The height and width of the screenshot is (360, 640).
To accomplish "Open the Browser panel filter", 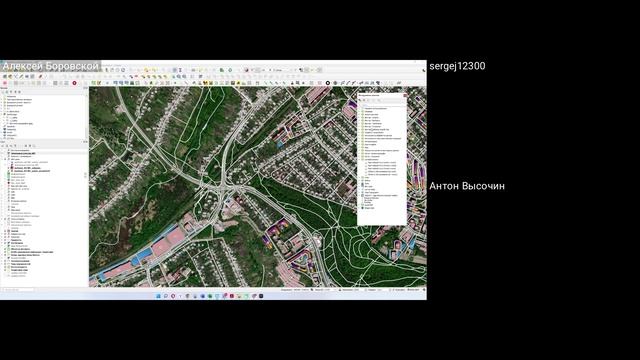I will (11, 92).
